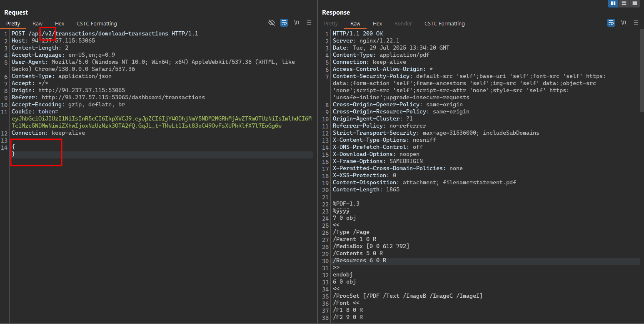
Task: Click Content-Length: 1865 response header
Action: [x=366, y=189]
